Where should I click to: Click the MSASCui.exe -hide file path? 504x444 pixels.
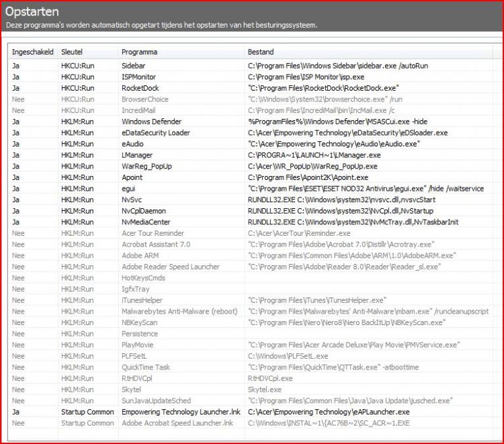click(x=337, y=122)
